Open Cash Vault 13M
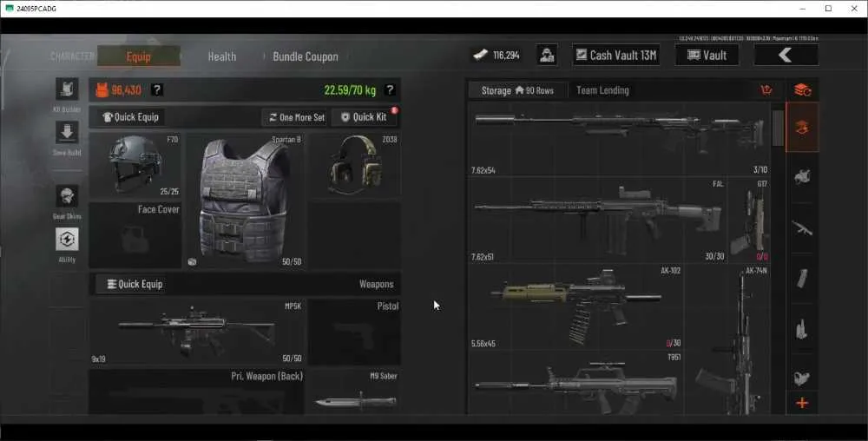The width and height of the screenshot is (868, 441). (x=616, y=55)
